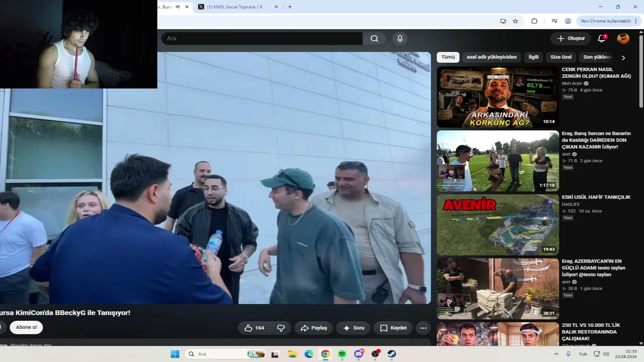The height and width of the screenshot is (362, 644).
Task: Select the "İlgili" filter chip
Action: click(533, 57)
